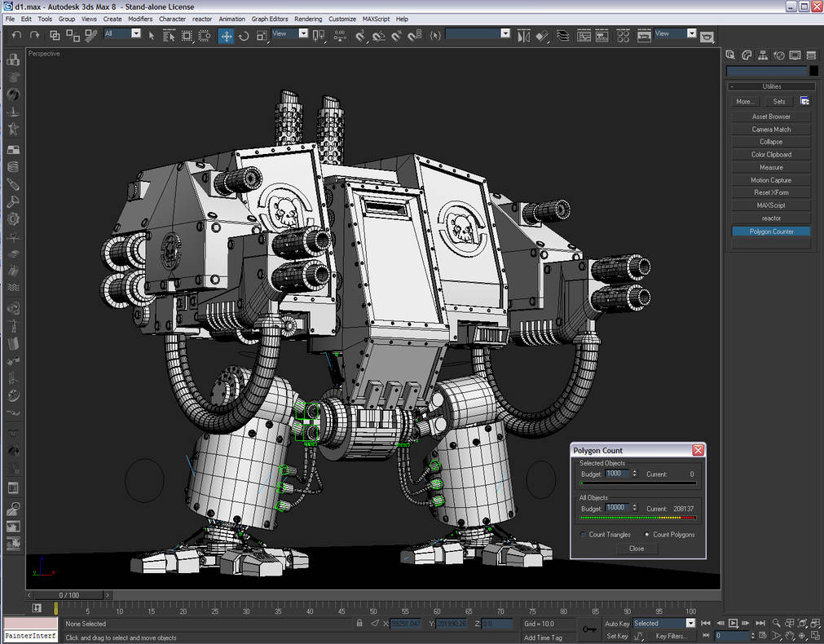Open the Layer Manager icon
The width and height of the screenshot is (824, 644).
(x=563, y=36)
